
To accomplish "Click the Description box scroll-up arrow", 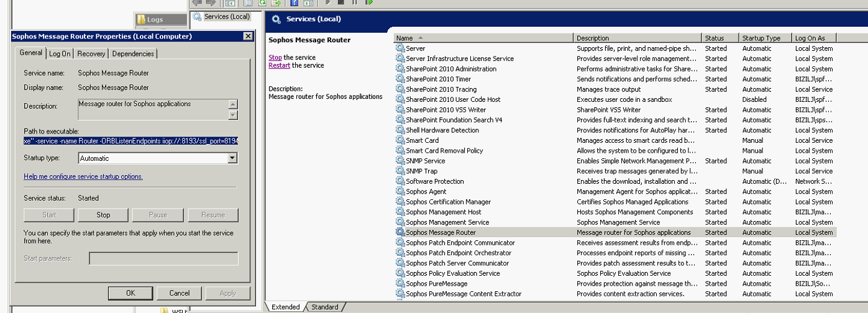I will [x=233, y=104].
